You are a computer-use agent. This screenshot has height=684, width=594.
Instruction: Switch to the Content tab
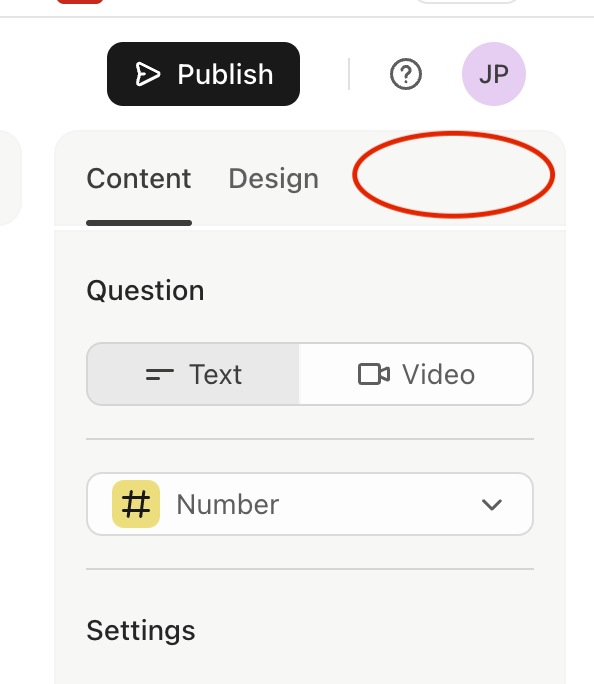[x=139, y=178]
